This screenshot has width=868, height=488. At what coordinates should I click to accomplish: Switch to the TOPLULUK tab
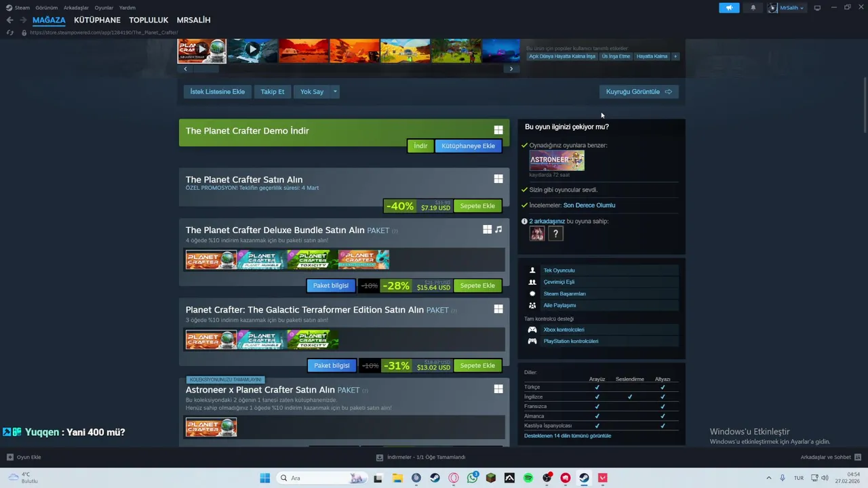[x=149, y=20]
